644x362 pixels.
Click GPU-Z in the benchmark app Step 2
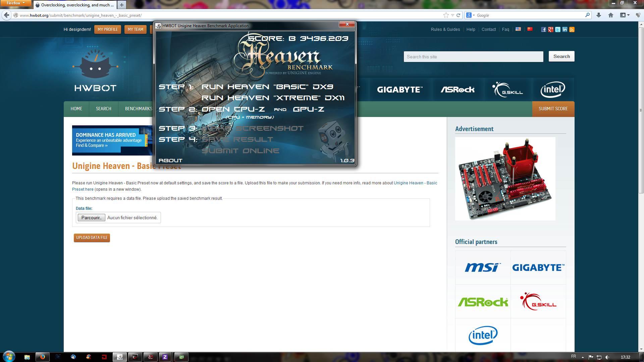(309, 109)
